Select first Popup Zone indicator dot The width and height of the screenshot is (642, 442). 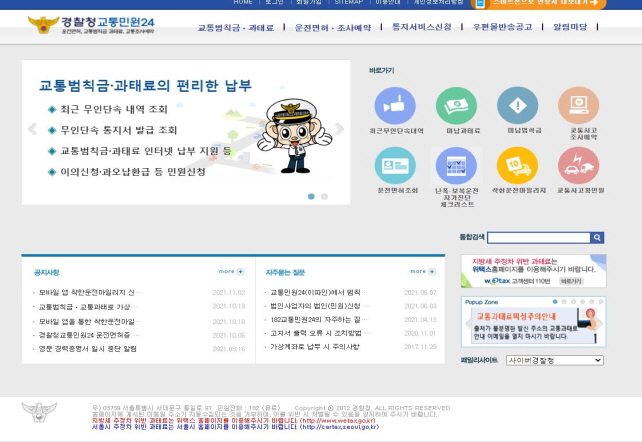(555, 302)
